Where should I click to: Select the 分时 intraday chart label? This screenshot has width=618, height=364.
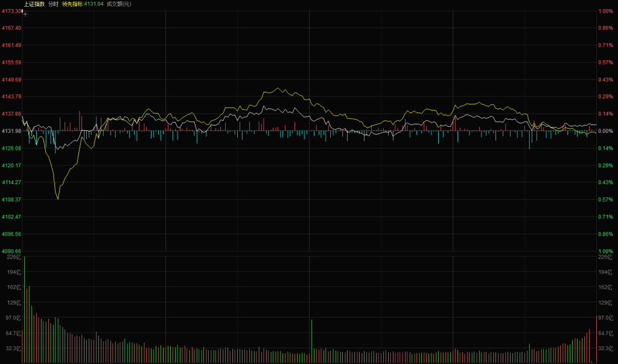tap(53, 4)
